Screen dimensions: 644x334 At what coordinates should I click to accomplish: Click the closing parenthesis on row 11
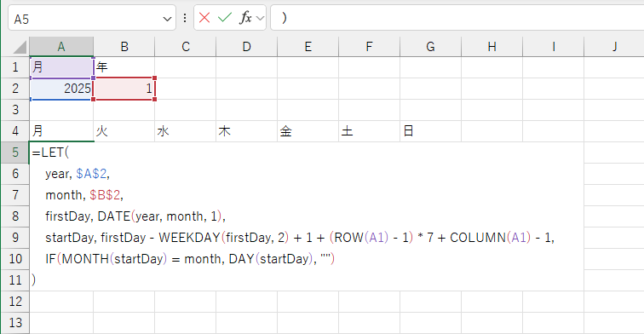click(x=34, y=280)
